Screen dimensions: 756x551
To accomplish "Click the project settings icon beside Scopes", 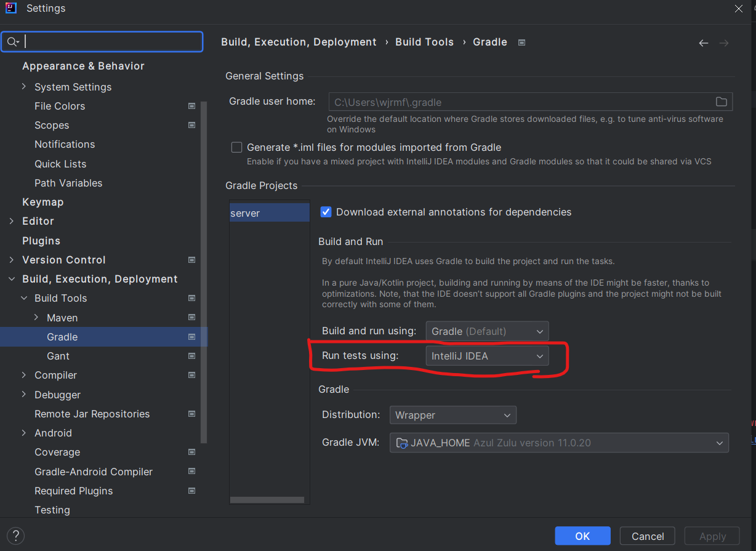I will click(x=191, y=125).
